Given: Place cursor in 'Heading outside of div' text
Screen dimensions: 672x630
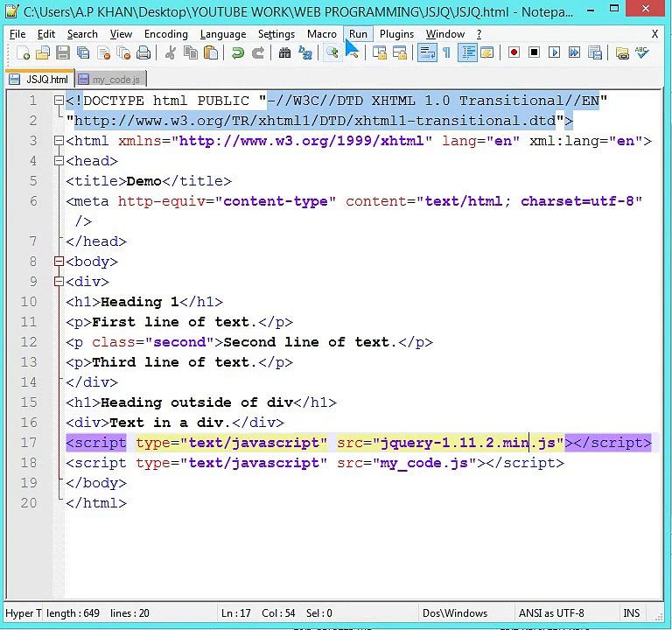Looking at the screenshot, I should click(x=197, y=402).
